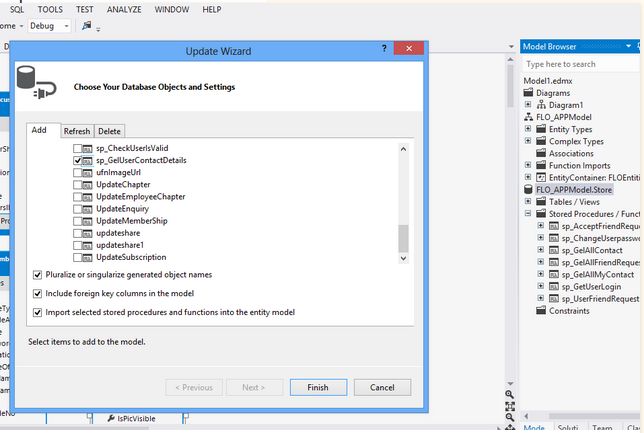Click the sp_UserFriendRequest procedure icon
This screenshot has width=644, height=433.
click(x=554, y=299)
